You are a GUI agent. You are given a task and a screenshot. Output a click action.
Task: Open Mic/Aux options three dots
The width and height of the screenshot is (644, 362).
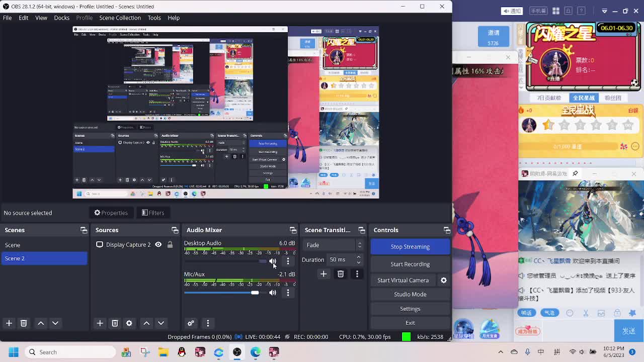point(288,293)
